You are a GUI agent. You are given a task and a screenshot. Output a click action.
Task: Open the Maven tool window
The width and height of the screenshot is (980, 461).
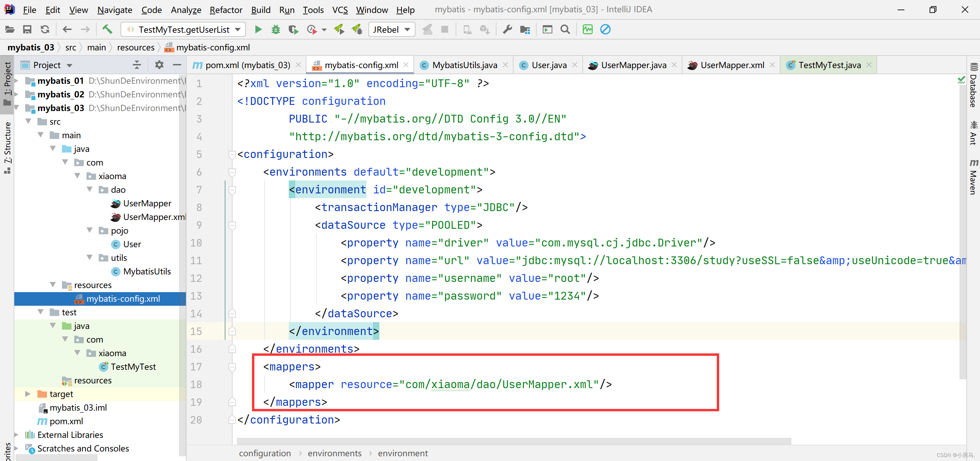coord(973,177)
